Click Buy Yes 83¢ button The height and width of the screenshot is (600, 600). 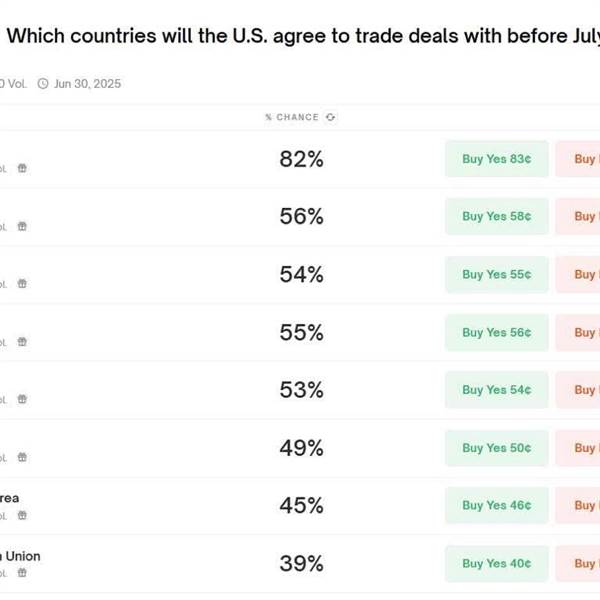point(497,159)
